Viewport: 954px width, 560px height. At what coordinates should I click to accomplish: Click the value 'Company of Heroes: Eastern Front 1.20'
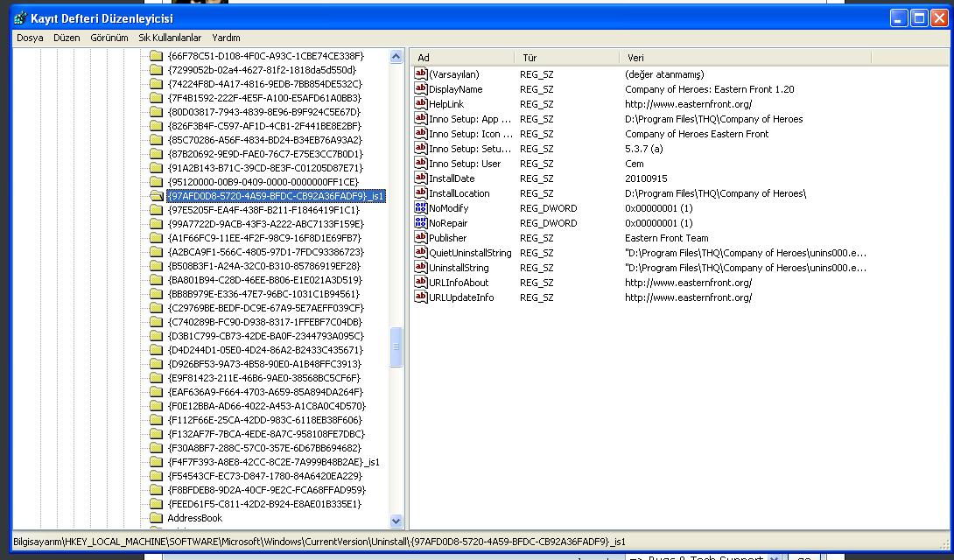tap(710, 89)
